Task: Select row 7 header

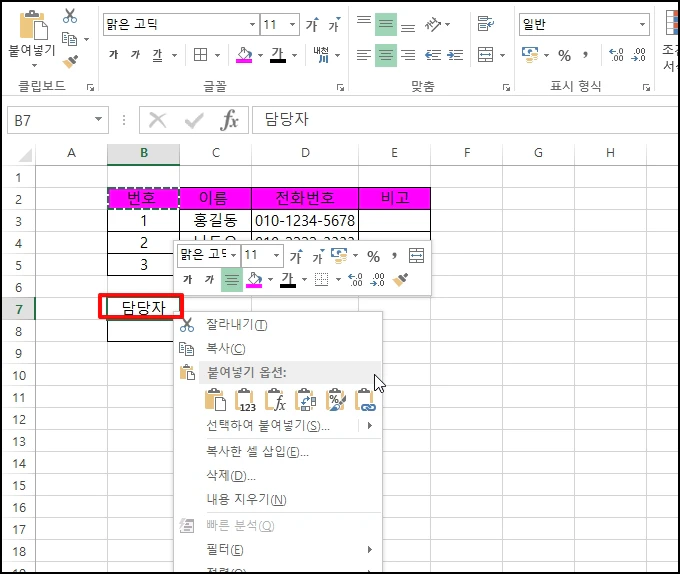Action: 19,309
